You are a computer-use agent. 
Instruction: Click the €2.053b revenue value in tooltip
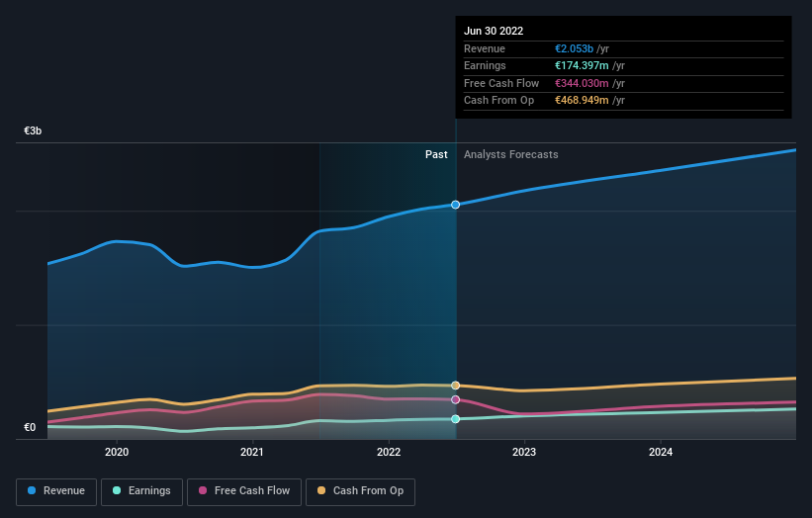[574, 48]
